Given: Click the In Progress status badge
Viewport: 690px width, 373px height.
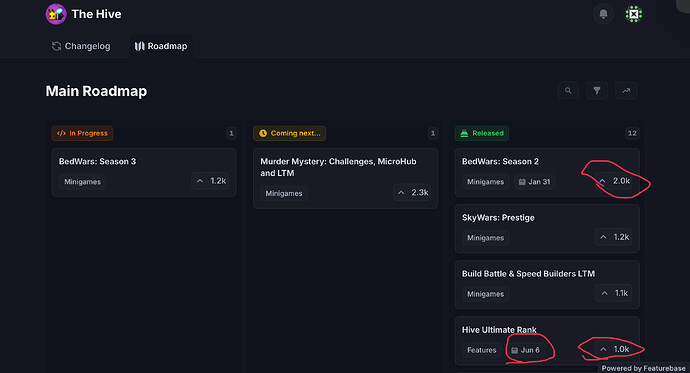Looking at the screenshot, I should tap(82, 133).
